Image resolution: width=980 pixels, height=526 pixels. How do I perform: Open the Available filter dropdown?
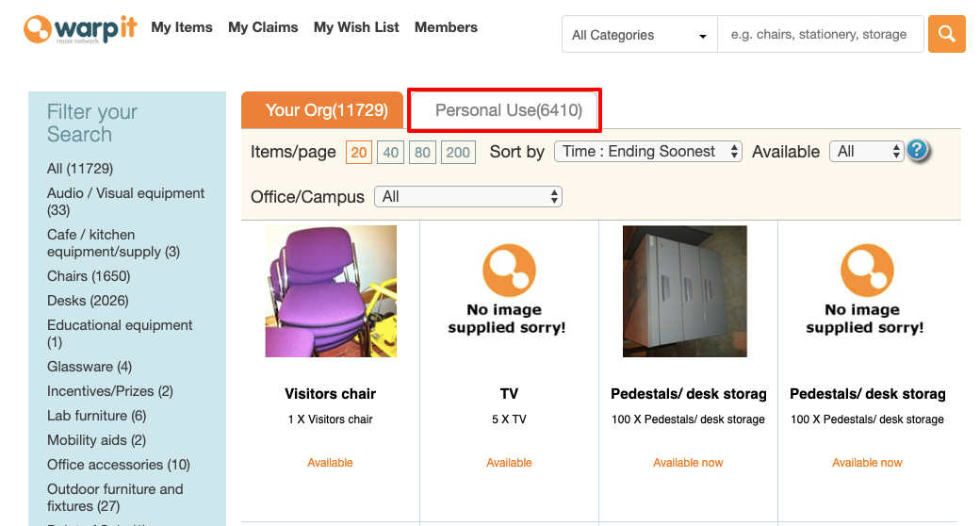866,152
